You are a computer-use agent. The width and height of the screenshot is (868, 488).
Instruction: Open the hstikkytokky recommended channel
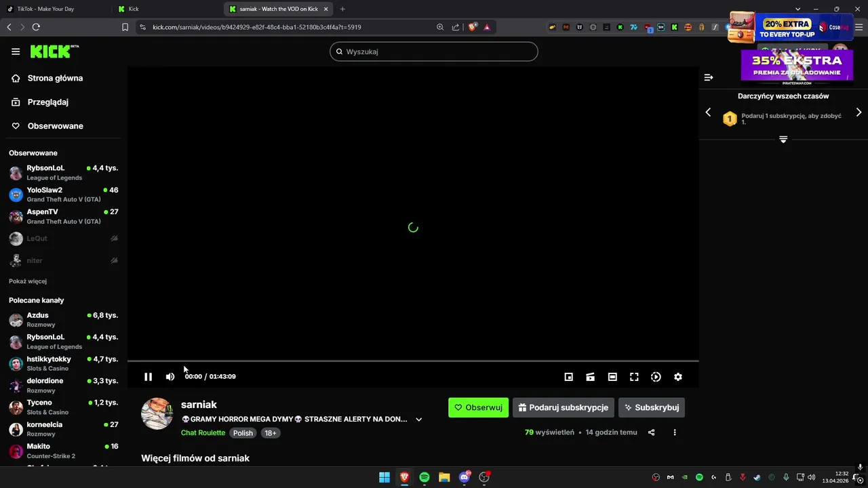[x=64, y=363]
